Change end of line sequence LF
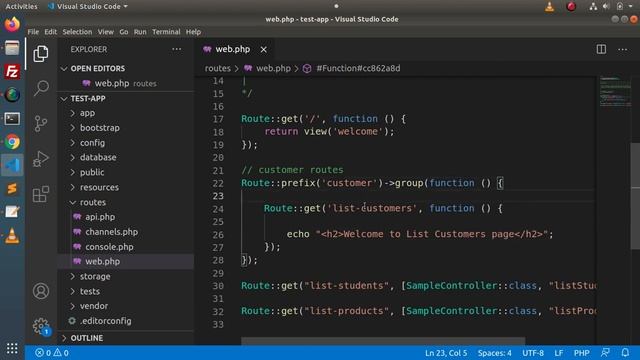This screenshot has width=640, height=360. 559,353
